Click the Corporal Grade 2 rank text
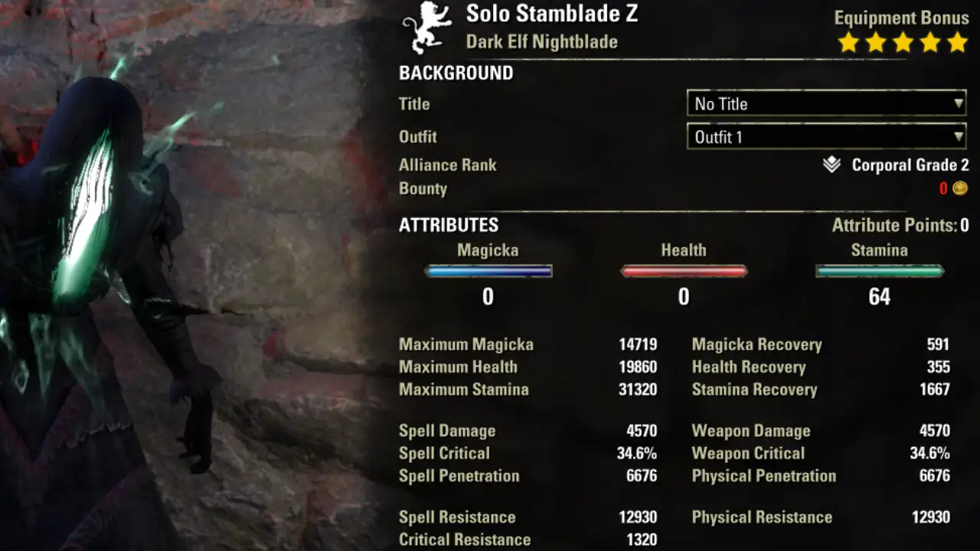 pos(910,165)
